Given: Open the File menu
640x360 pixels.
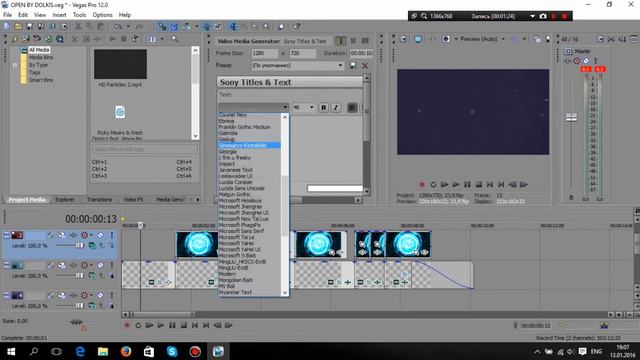Looking at the screenshot, I should pos(7,15).
